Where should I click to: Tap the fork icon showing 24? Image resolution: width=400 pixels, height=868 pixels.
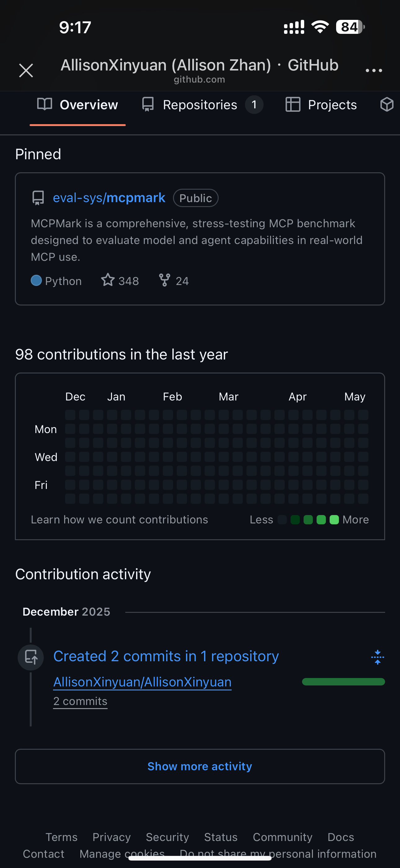(165, 280)
